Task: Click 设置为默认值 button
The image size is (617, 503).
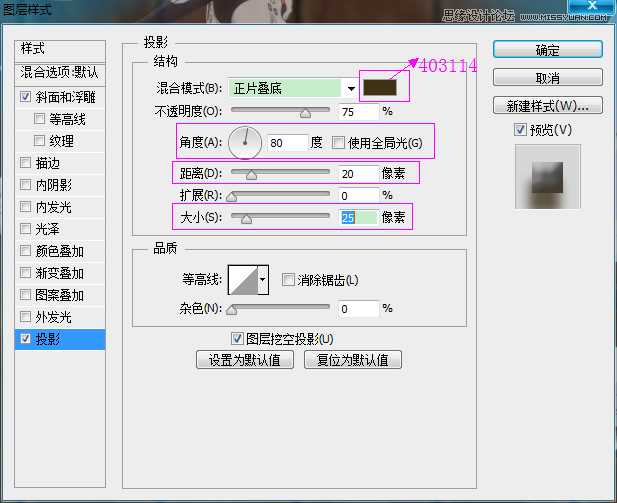Action: [x=245, y=360]
